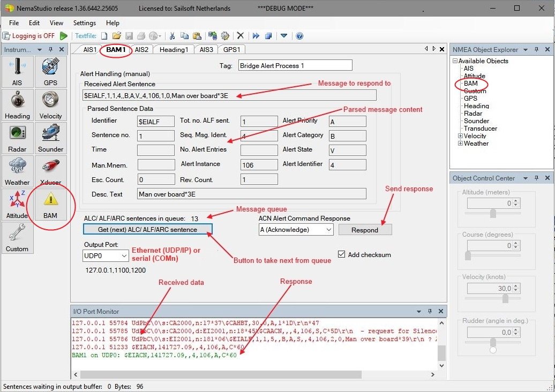
Task: Click the Tag input field
Action: point(295,65)
